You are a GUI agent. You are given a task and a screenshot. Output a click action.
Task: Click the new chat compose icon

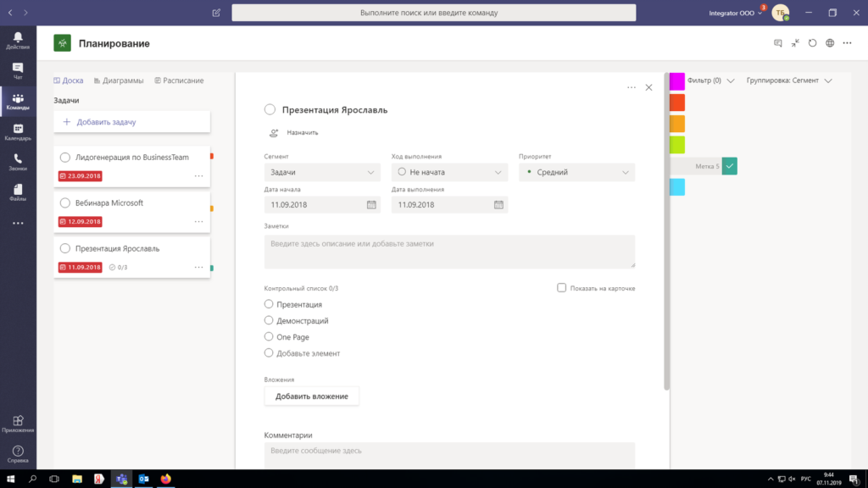pos(216,13)
